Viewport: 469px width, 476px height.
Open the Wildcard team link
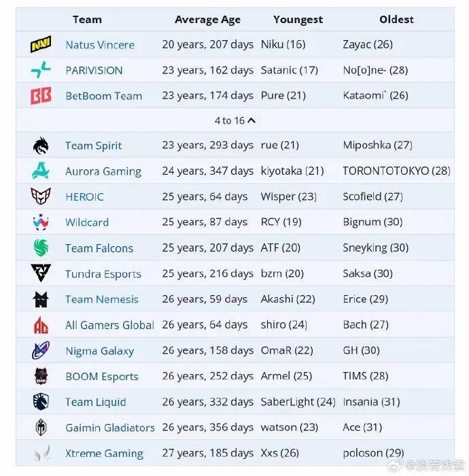(x=87, y=222)
